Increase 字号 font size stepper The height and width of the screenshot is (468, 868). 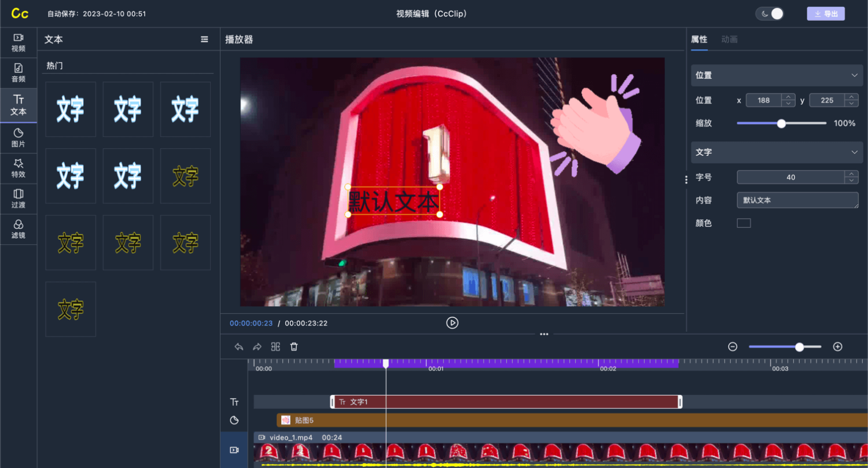click(x=851, y=174)
